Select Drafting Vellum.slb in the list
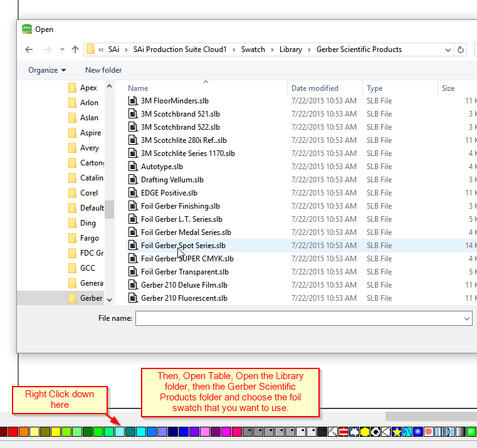477x448 pixels. coord(172,180)
